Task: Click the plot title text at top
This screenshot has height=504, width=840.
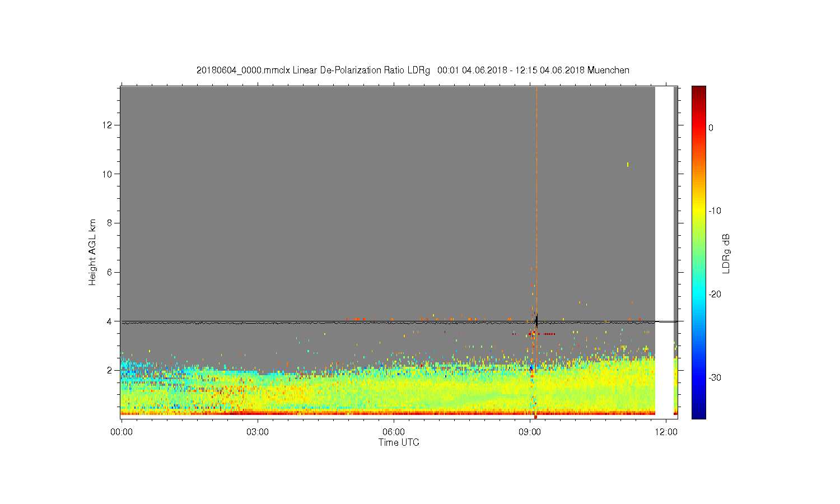Action: 413,71
